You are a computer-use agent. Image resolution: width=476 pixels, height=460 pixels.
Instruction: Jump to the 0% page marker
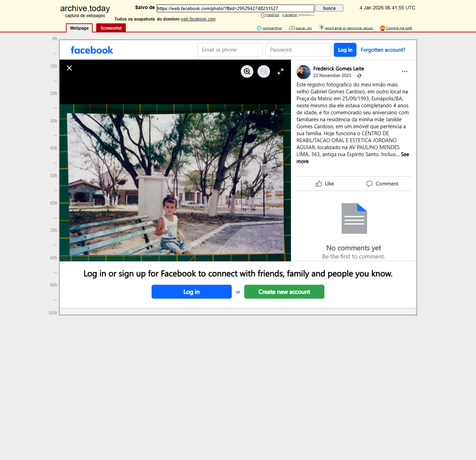pyautogui.click(x=55, y=38)
